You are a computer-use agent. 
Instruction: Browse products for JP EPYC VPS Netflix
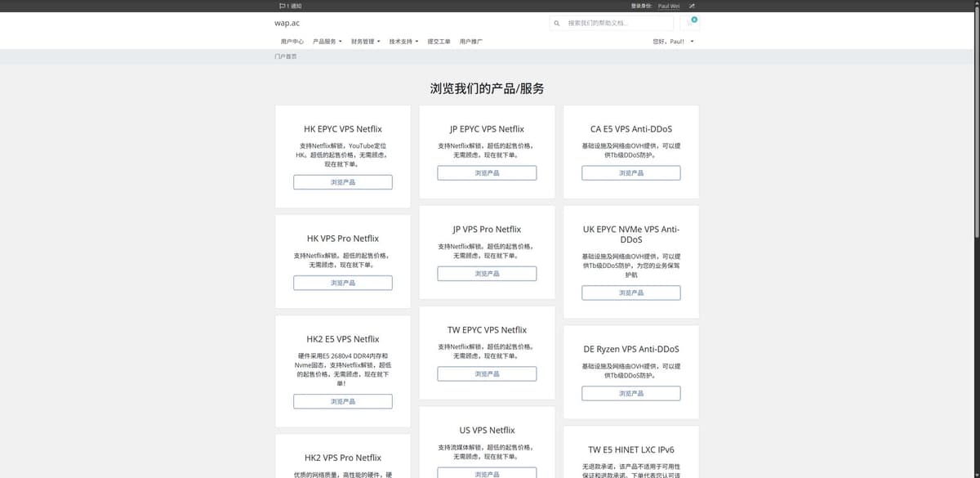487,173
